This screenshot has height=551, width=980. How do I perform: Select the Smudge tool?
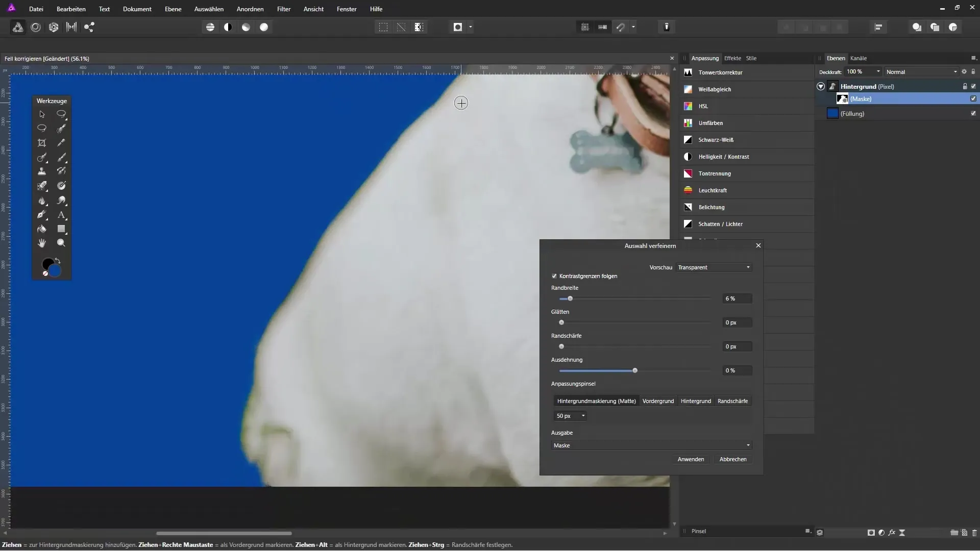pyautogui.click(x=61, y=201)
